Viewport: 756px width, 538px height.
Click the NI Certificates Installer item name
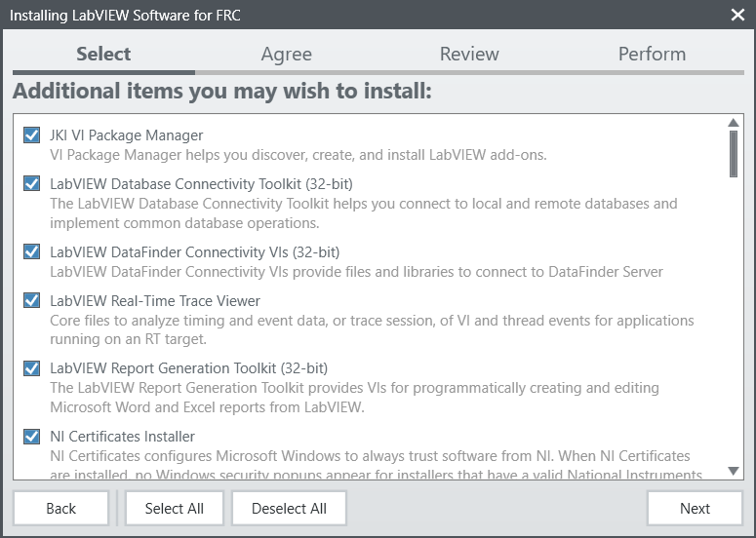[x=122, y=437]
